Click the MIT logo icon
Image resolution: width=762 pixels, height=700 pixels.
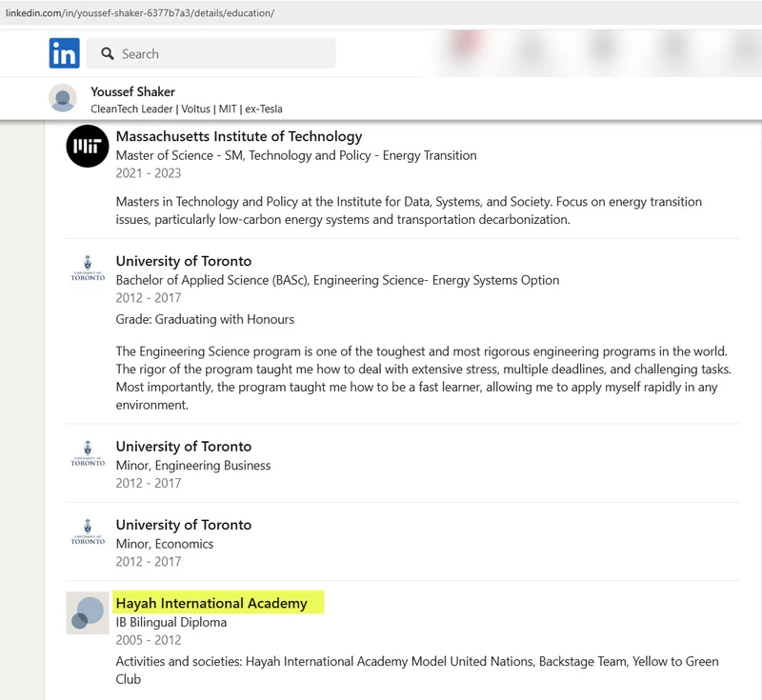[88, 147]
